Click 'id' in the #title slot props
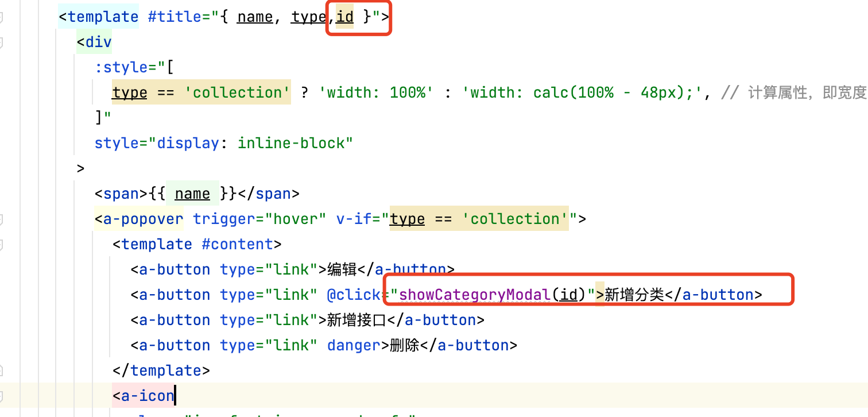Screen dimensions: 868x417 344,17
